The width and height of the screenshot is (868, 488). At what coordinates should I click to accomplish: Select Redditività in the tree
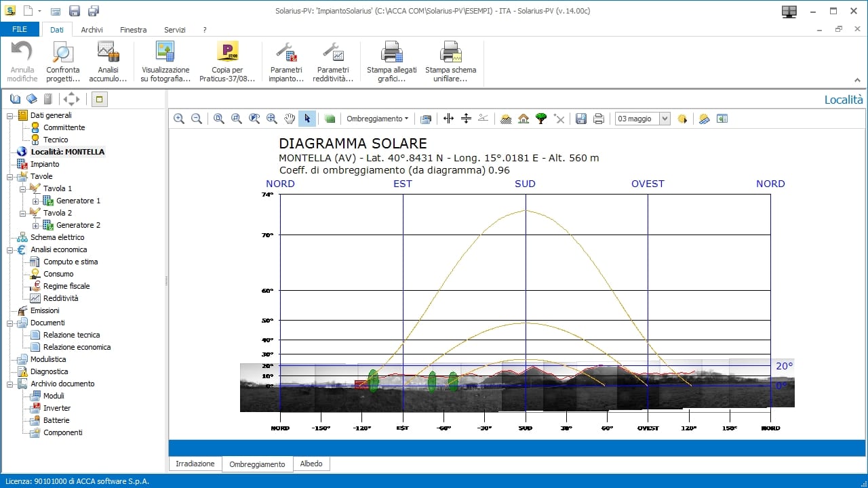[61, 298]
